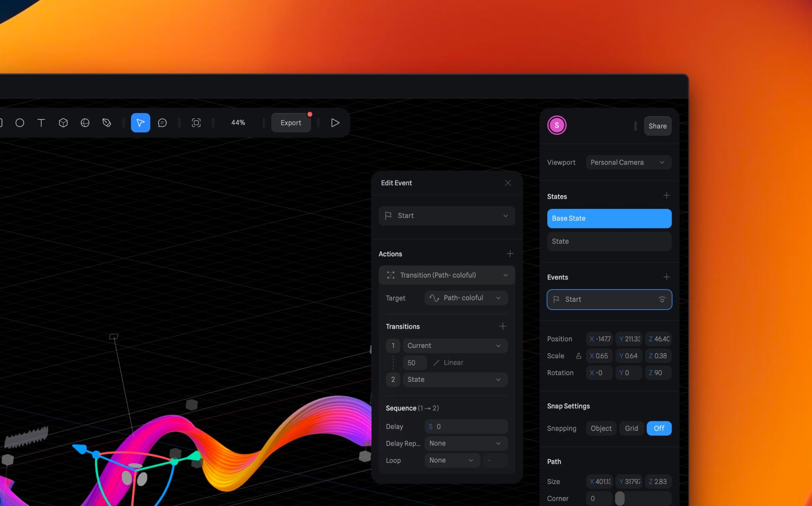This screenshot has width=812, height=506.
Task: Click the plus to add a new State
Action: (666, 195)
